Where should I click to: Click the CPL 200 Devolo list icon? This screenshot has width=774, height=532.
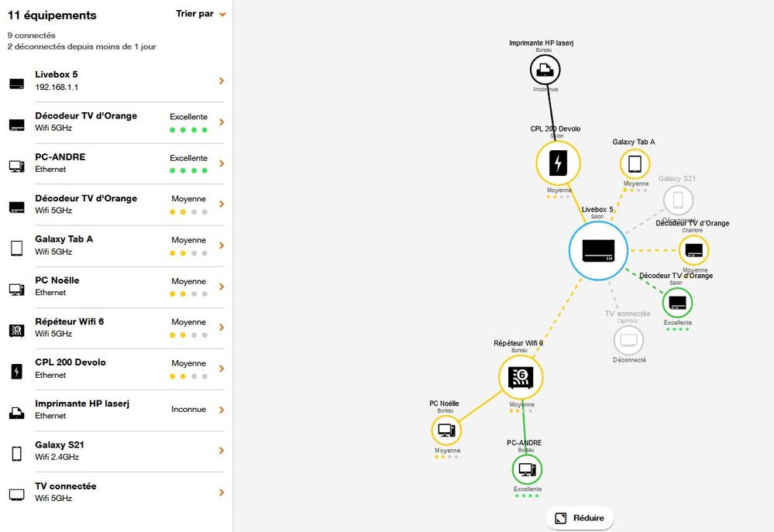tap(16, 372)
